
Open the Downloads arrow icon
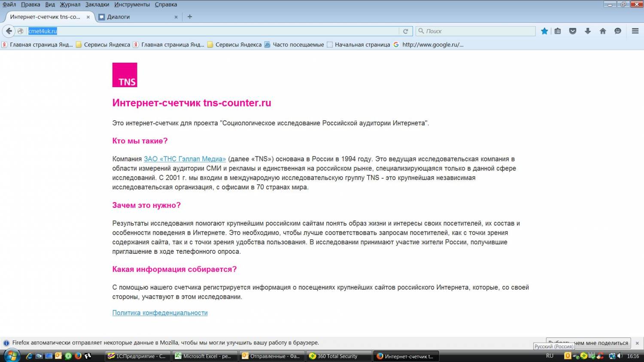(x=588, y=31)
